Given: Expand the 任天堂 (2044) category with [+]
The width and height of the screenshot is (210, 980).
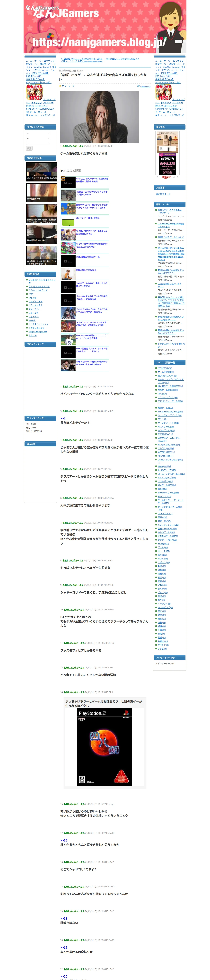Looking at the screenshot, I should pyautogui.click(x=172, y=434).
